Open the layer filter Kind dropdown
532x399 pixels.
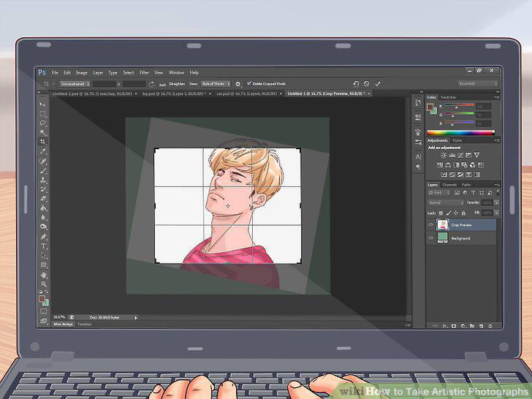coord(439,193)
